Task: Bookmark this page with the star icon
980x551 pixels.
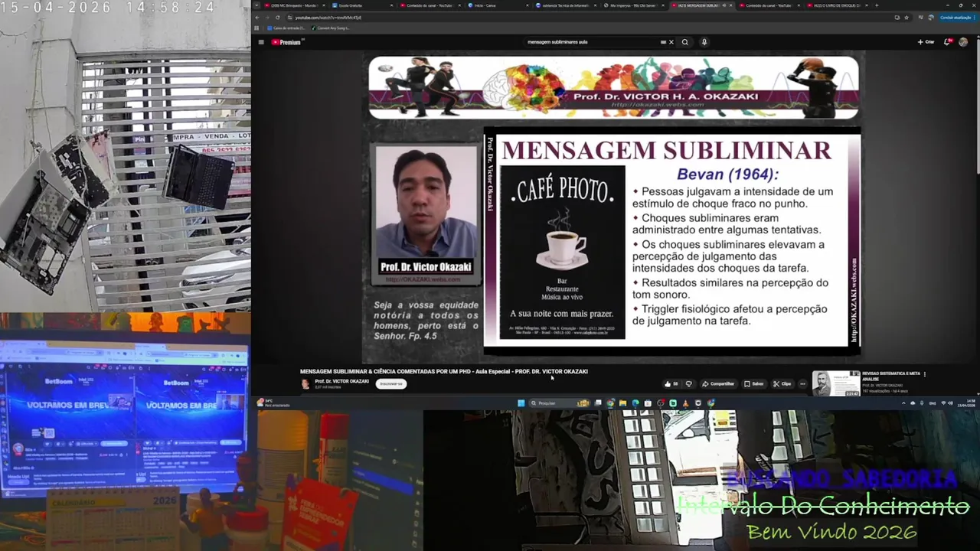Action: pyautogui.click(x=906, y=17)
